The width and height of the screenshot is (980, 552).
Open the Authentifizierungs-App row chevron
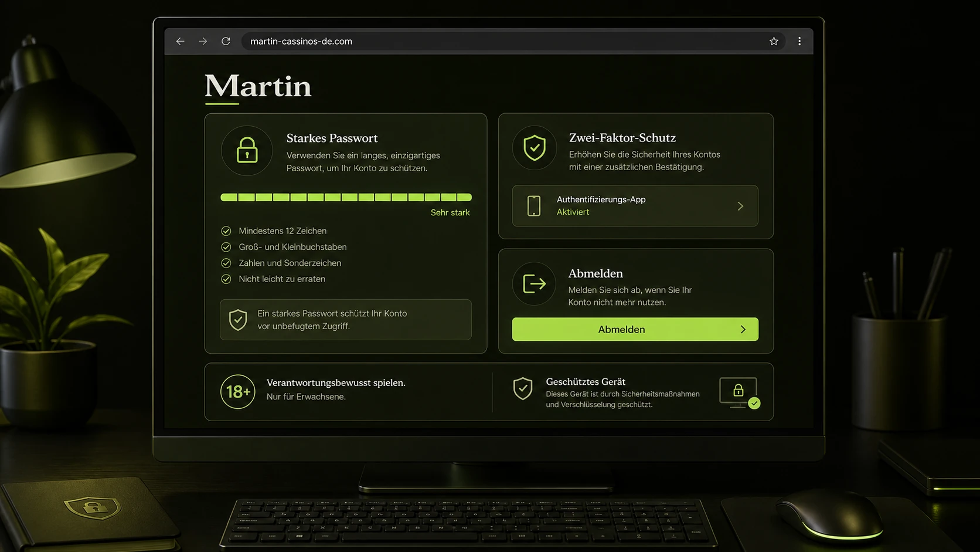pos(740,206)
